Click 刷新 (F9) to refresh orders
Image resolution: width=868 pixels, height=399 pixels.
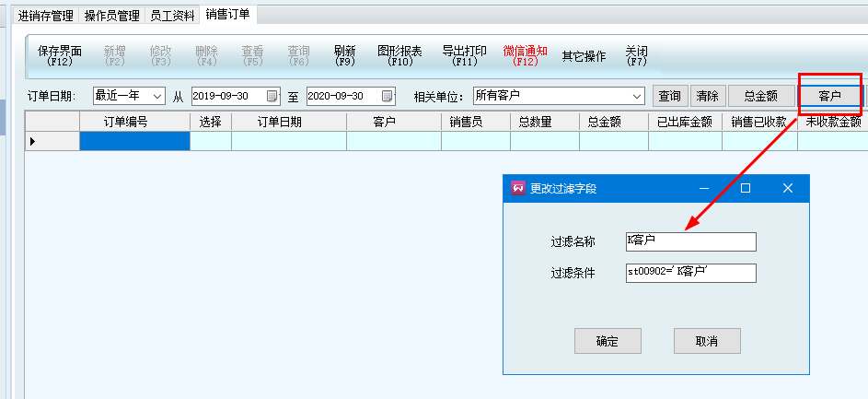point(345,56)
